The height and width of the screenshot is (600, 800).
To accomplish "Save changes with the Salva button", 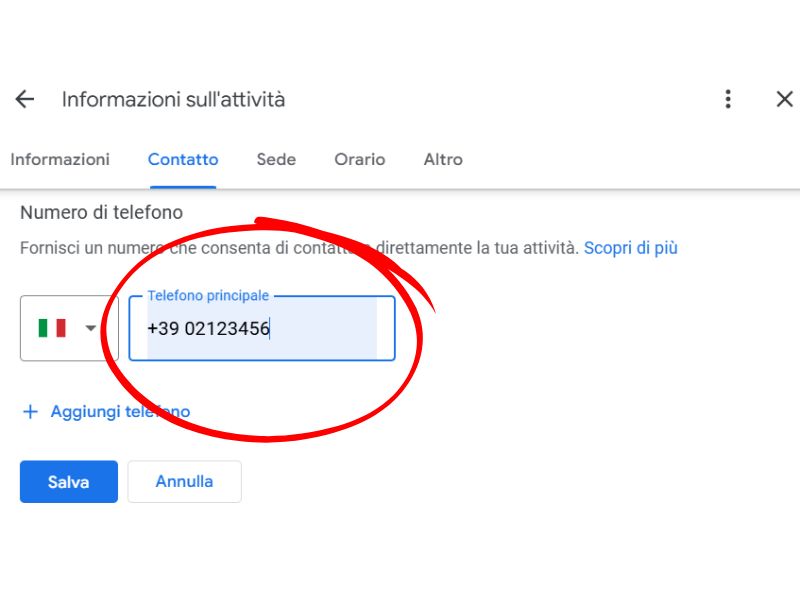I will [x=69, y=482].
